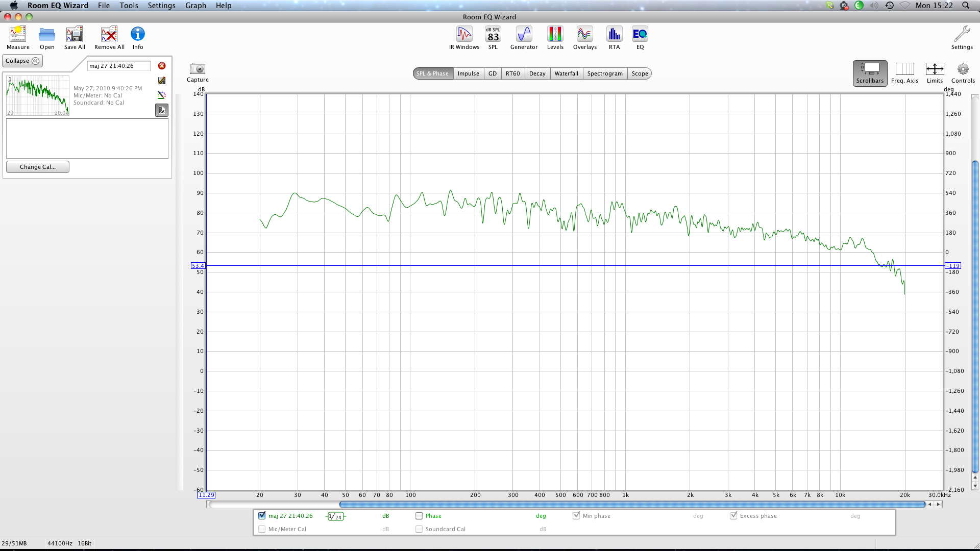This screenshot has width=980, height=551.
Task: Click the horizontal frequency scrollbar
Action: [632, 504]
